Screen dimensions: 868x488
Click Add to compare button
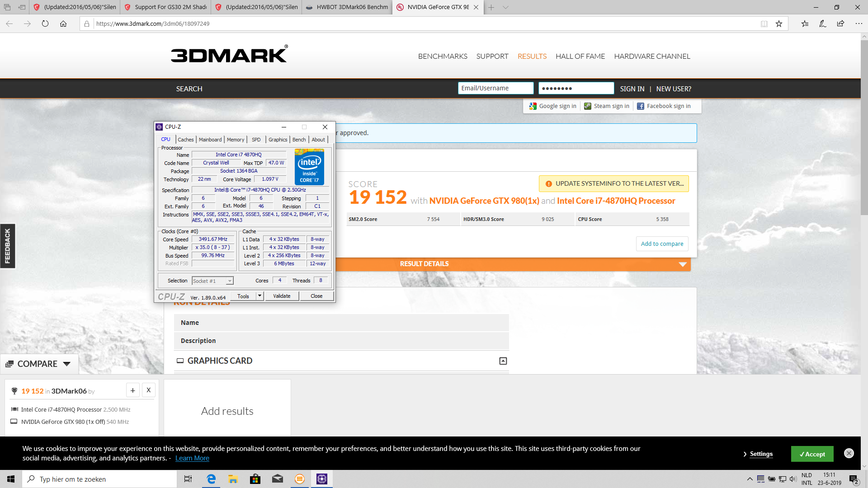pos(662,244)
